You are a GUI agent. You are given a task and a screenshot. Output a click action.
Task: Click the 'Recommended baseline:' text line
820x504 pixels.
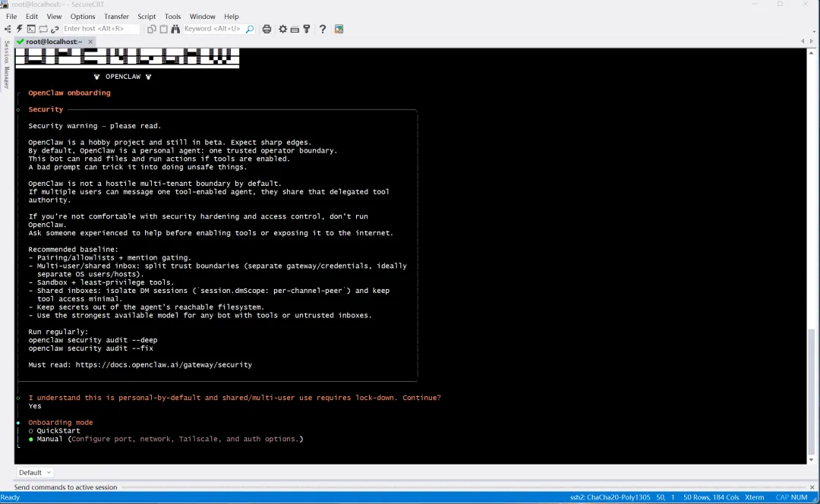73,250
